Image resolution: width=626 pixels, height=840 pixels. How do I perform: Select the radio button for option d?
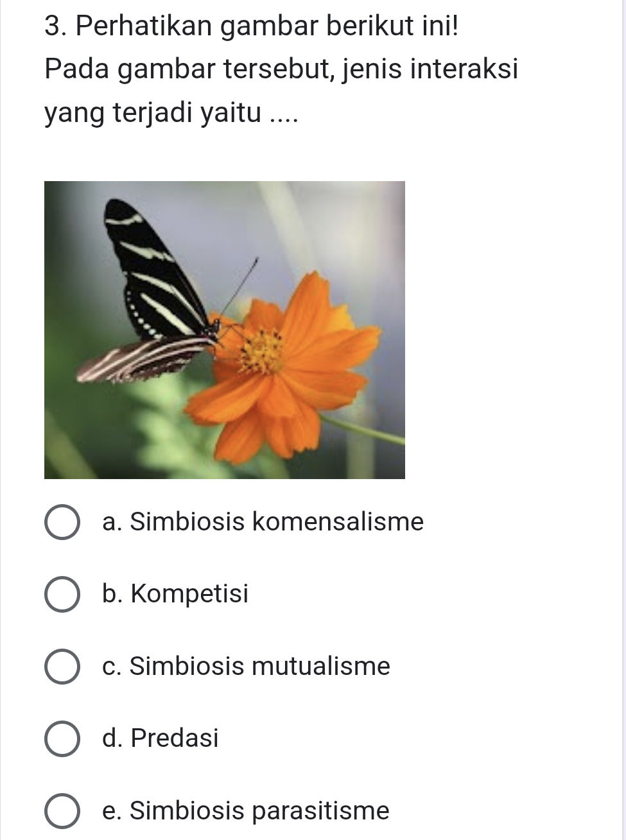(62, 739)
